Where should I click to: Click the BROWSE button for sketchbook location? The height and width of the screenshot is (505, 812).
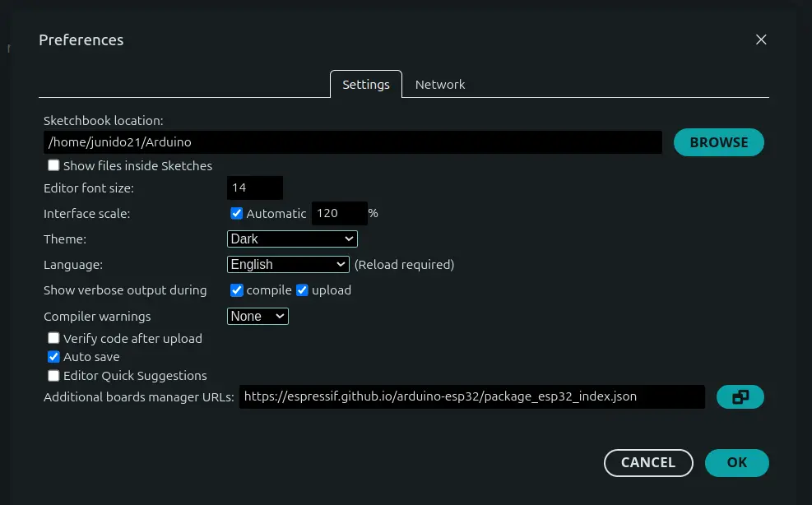tap(718, 141)
